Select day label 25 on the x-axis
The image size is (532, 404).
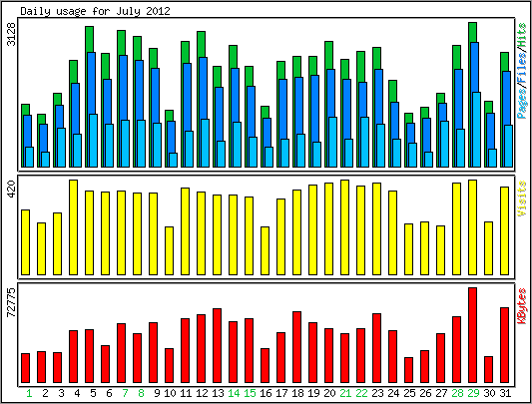coord(409,393)
